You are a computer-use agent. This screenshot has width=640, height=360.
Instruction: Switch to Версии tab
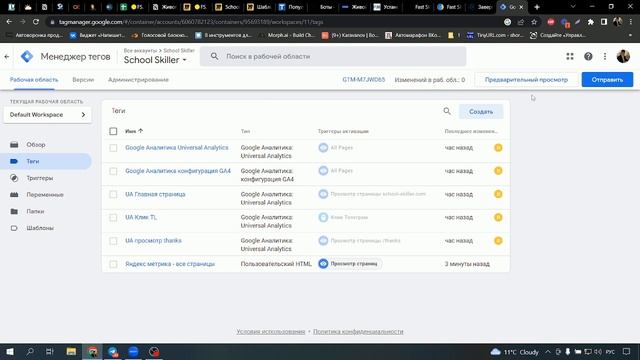[83, 80]
